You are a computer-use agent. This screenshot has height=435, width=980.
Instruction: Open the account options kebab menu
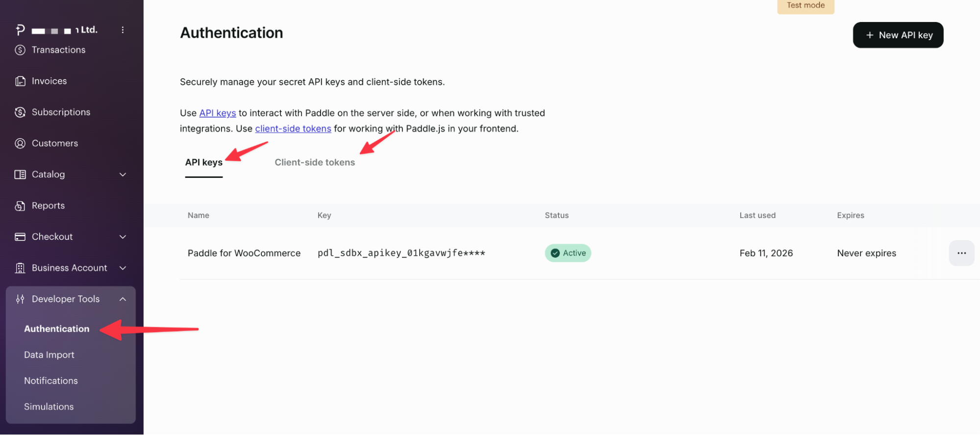(123, 30)
